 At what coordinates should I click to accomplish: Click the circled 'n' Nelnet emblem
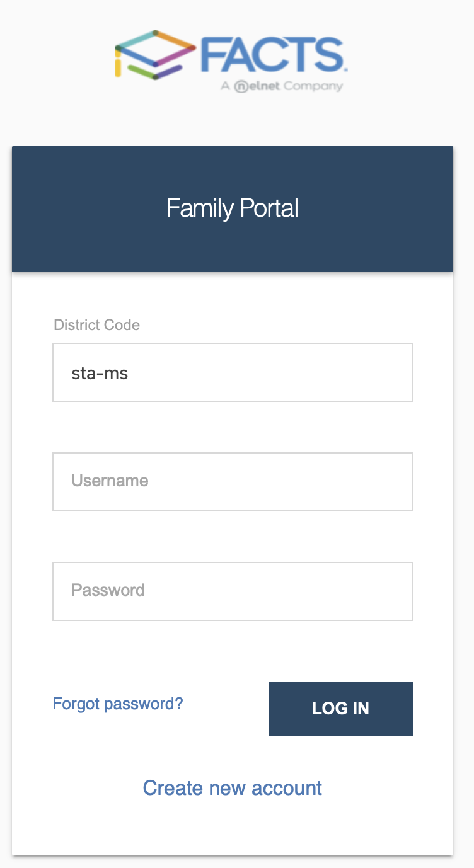241,87
